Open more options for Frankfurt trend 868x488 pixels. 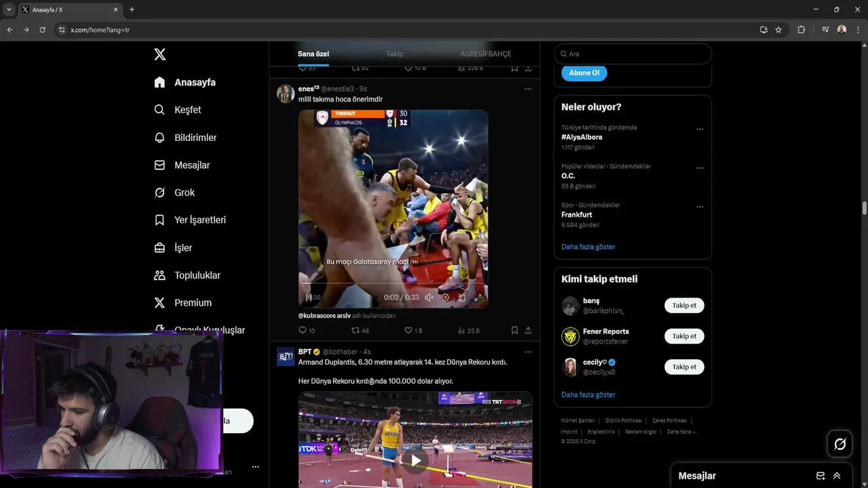[700, 207]
